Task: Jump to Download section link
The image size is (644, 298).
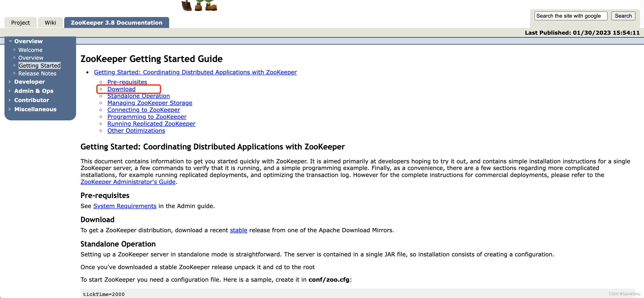Action: (122, 89)
